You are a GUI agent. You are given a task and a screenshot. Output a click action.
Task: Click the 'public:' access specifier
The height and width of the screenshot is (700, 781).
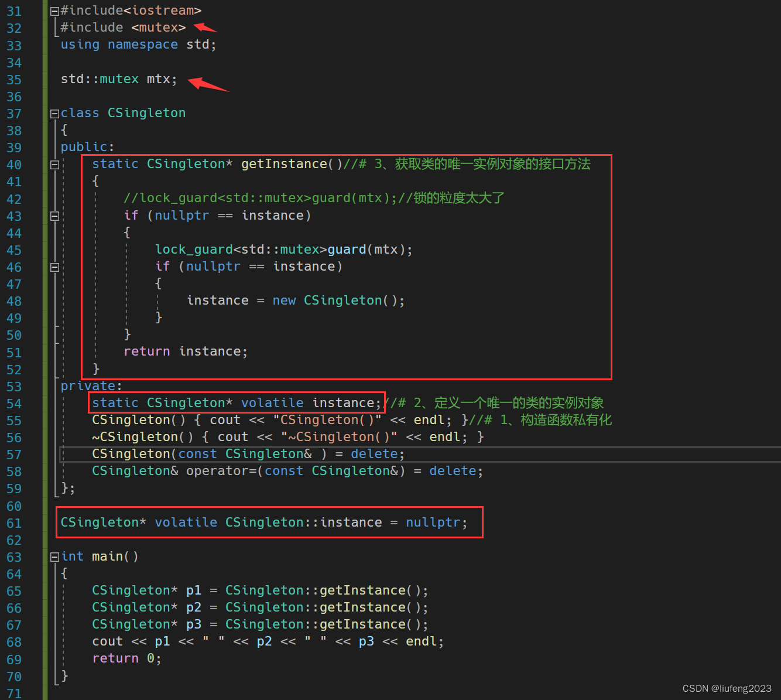coord(88,147)
